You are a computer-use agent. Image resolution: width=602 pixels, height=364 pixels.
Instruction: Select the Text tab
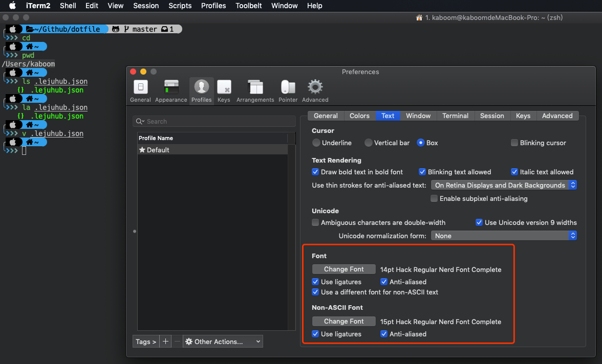point(388,116)
